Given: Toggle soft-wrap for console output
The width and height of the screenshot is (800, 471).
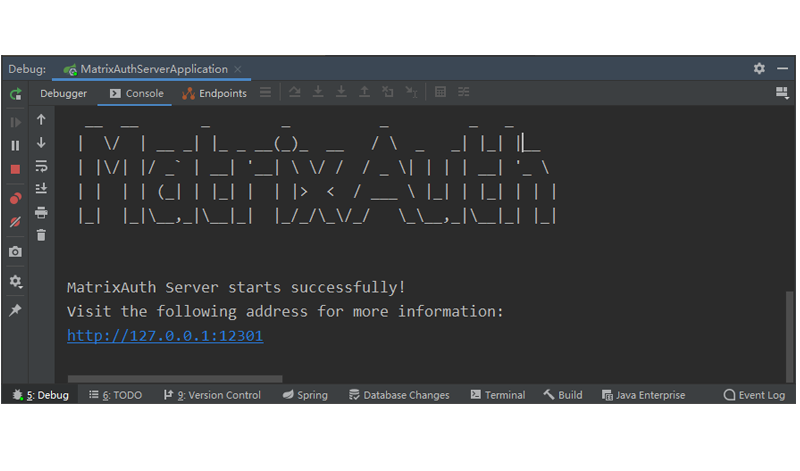Looking at the screenshot, I should point(41,166).
